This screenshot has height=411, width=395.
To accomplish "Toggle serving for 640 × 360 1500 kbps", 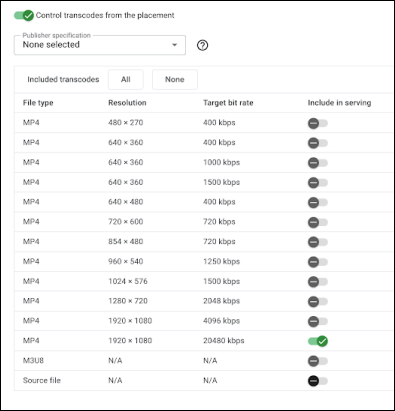I will click(x=318, y=183).
